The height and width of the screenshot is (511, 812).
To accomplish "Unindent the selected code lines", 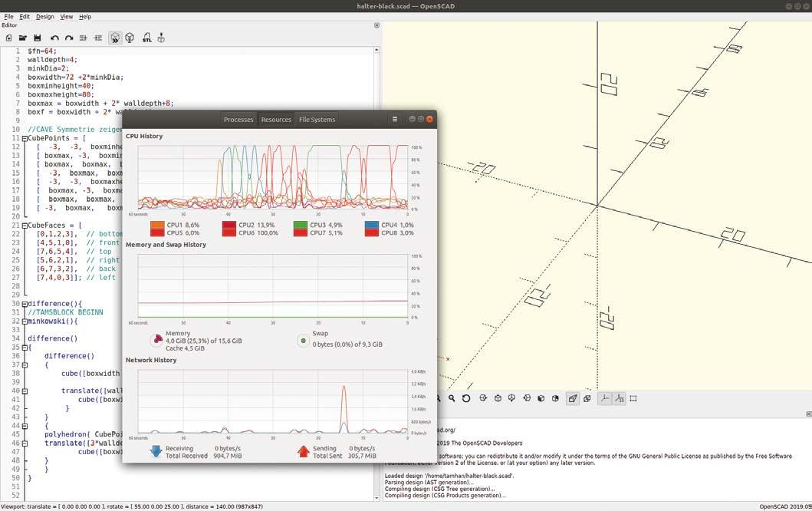I will point(84,38).
